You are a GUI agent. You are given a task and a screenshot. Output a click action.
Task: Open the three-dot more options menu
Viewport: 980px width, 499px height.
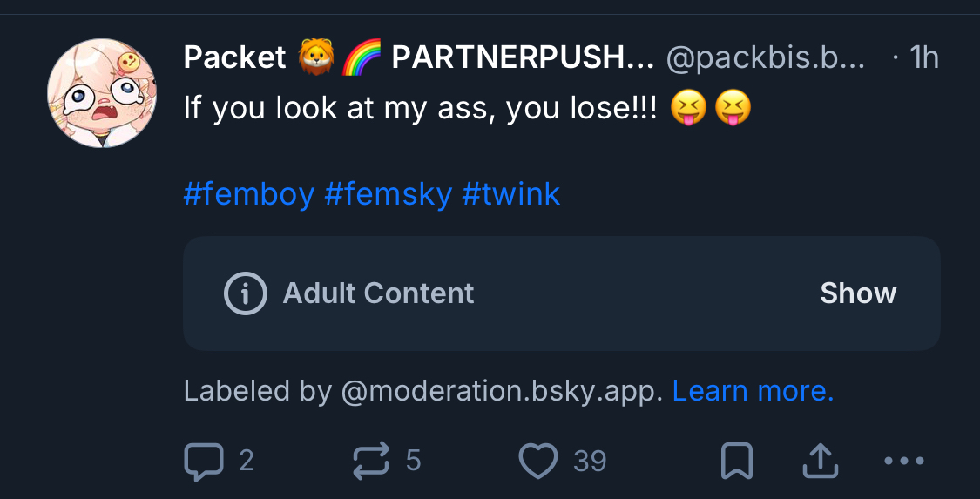(903, 462)
